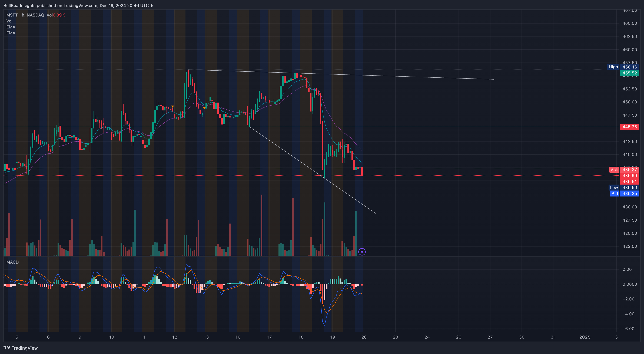Click the date label 10 on time axis

111,337
